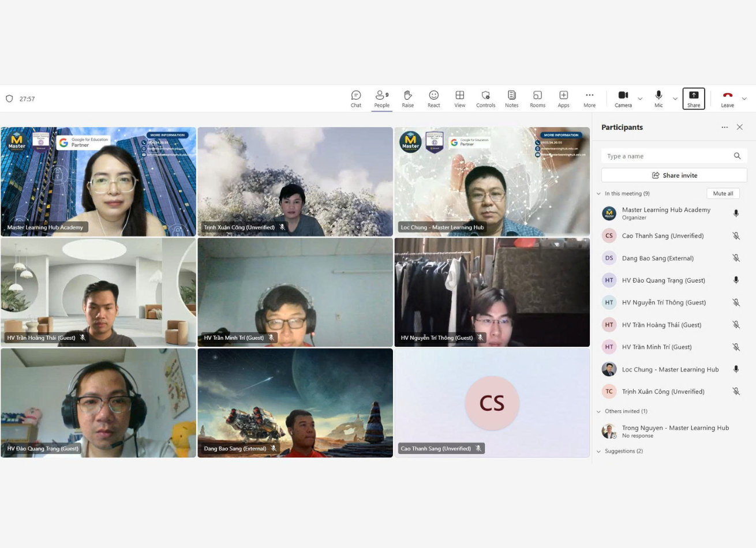Open the Apps menu
This screenshot has height=548, width=756.
pyautogui.click(x=563, y=99)
